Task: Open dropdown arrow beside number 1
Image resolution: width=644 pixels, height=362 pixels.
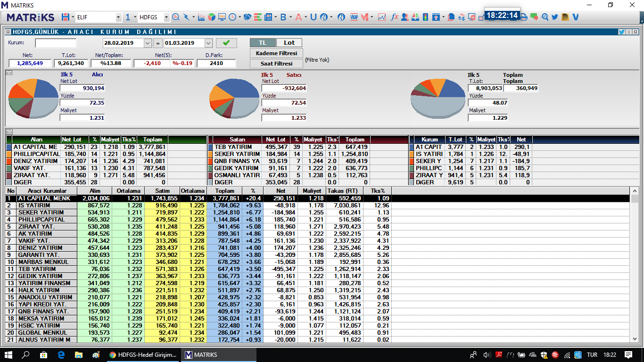Action: pos(134,17)
